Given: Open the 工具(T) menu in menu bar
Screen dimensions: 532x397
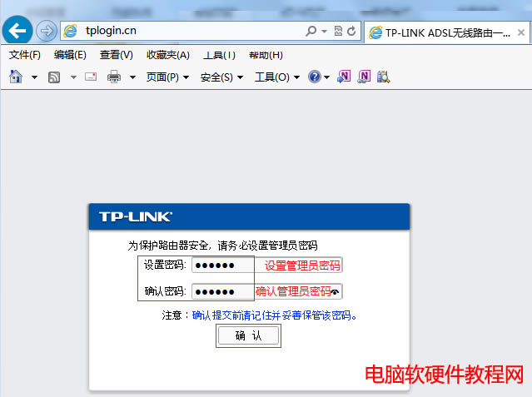Looking at the screenshot, I should pyautogui.click(x=219, y=55).
